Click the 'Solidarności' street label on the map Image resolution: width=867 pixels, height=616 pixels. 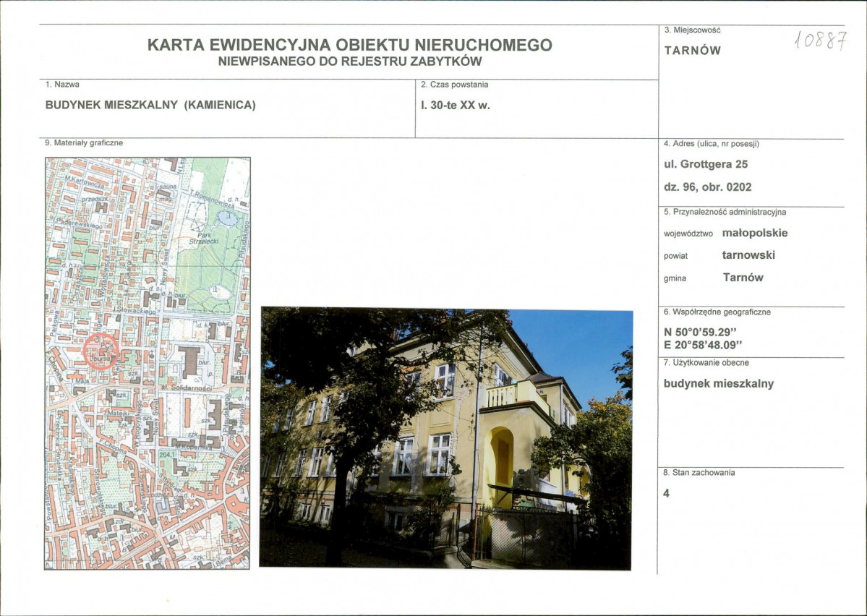pyautogui.click(x=192, y=388)
